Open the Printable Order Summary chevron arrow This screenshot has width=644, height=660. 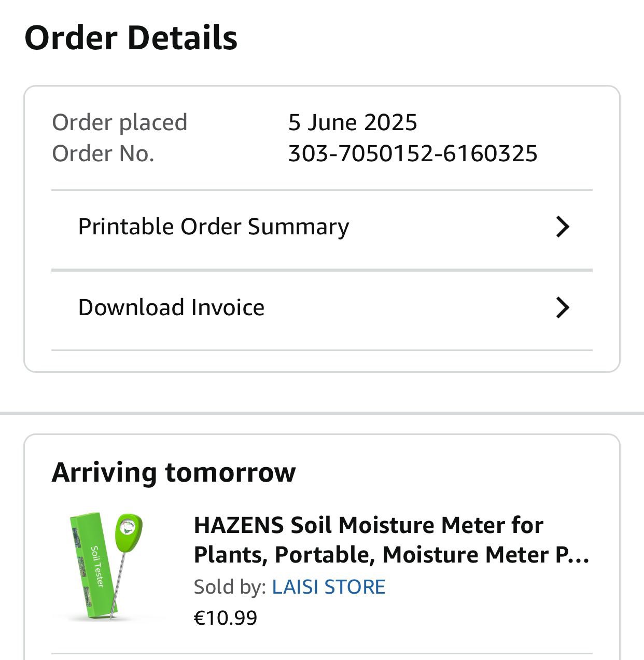[x=562, y=227]
